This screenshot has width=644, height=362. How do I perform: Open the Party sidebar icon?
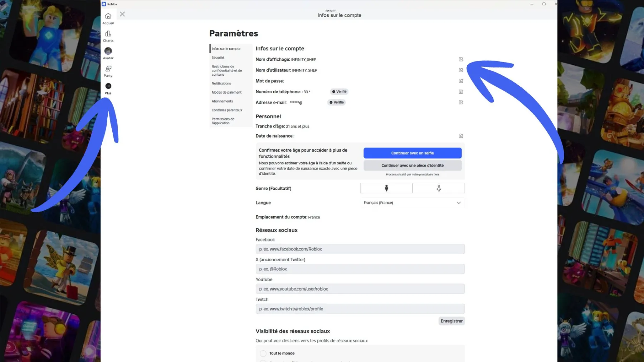(108, 69)
